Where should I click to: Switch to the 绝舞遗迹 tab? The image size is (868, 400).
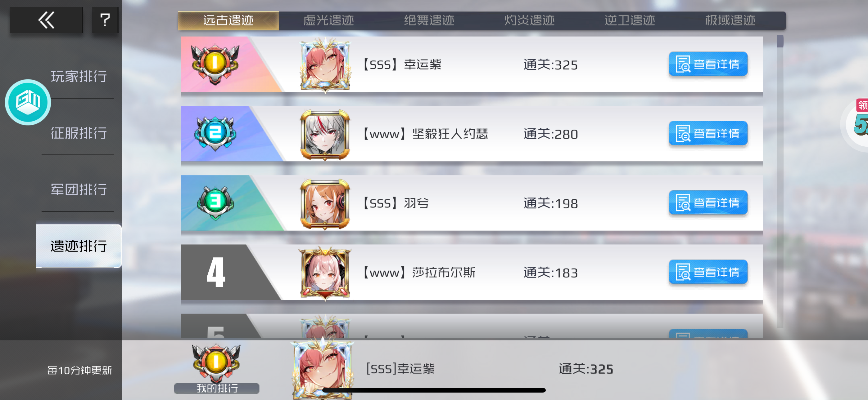pos(429,20)
